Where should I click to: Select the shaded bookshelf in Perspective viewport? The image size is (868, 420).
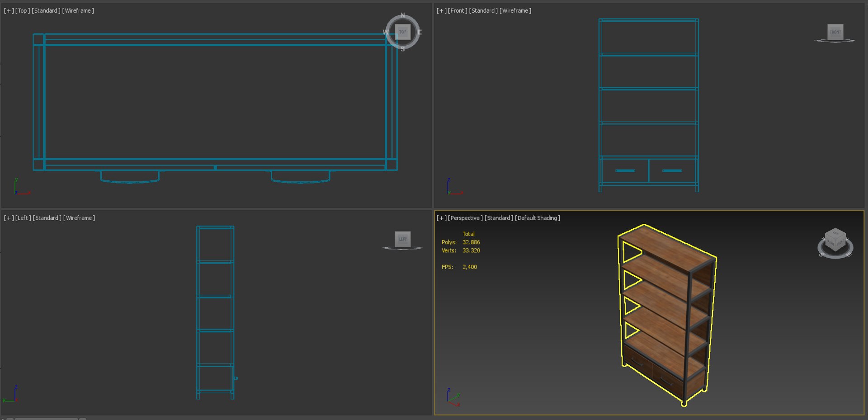pyautogui.click(x=667, y=315)
